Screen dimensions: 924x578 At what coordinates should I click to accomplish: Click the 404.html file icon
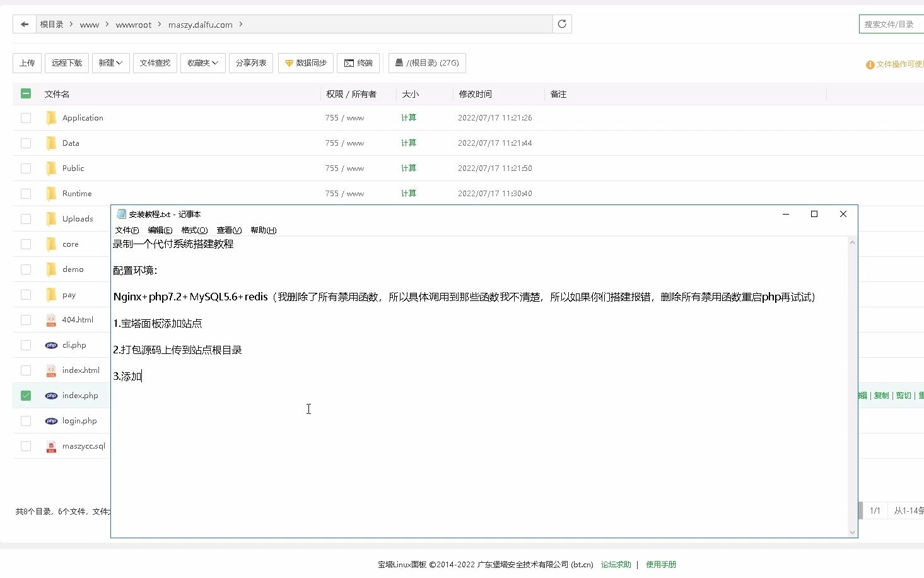(x=51, y=320)
